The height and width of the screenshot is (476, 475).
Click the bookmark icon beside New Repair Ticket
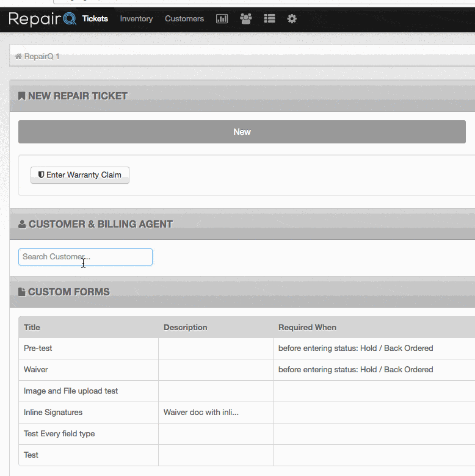click(x=21, y=96)
